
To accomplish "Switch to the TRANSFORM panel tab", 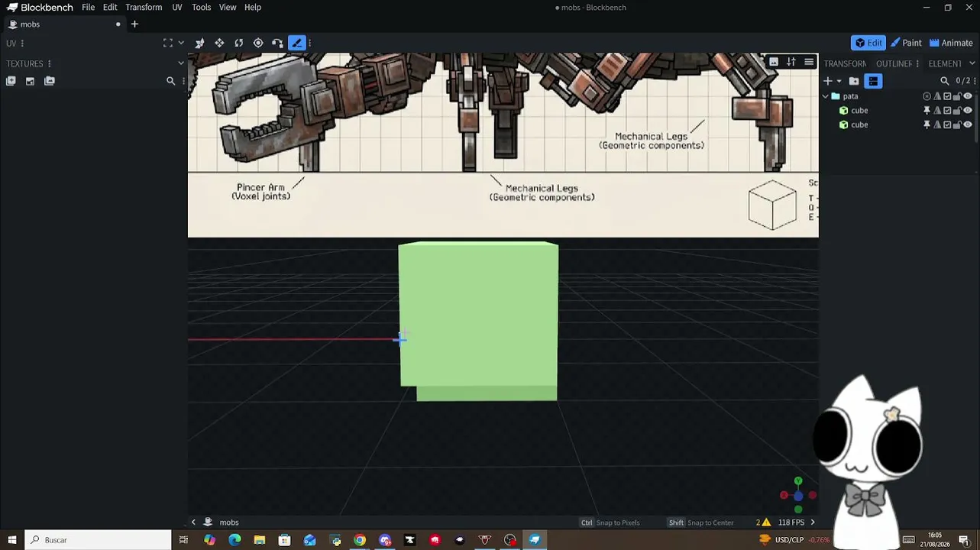I will tap(845, 63).
